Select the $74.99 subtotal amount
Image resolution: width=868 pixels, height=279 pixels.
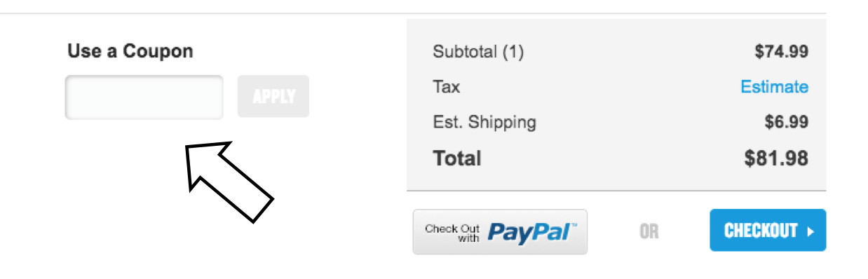(x=781, y=51)
